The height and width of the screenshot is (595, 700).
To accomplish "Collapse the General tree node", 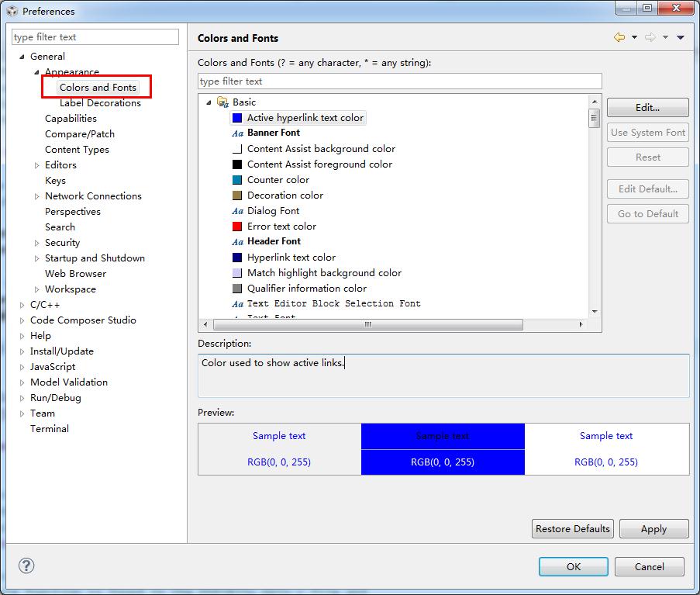I will (22, 57).
